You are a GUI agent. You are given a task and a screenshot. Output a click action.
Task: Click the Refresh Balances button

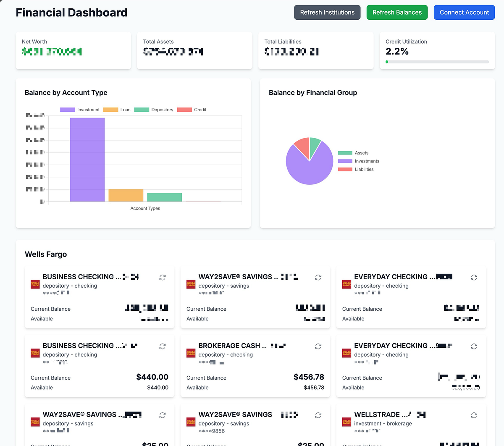coord(397,12)
